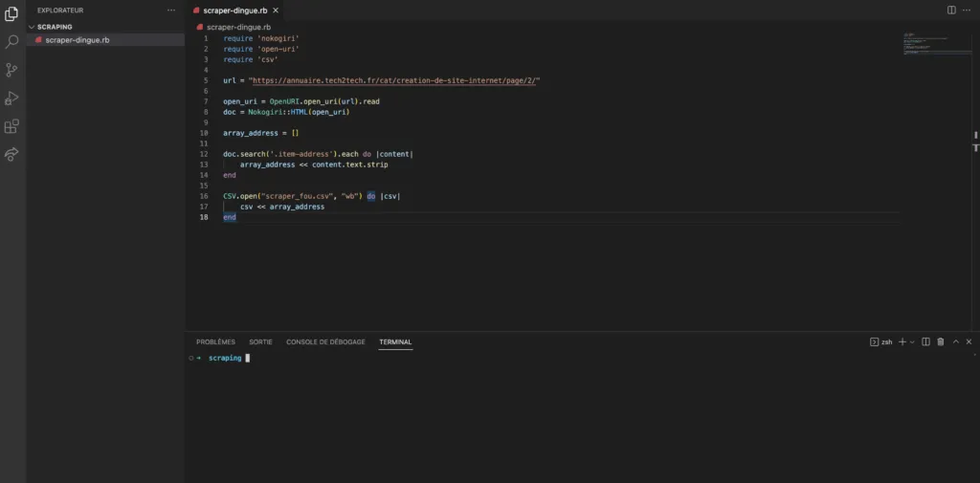The height and width of the screenshot is (483, 980).
Task: Kill terminal with the trash icon
Action: click(940, 341)
